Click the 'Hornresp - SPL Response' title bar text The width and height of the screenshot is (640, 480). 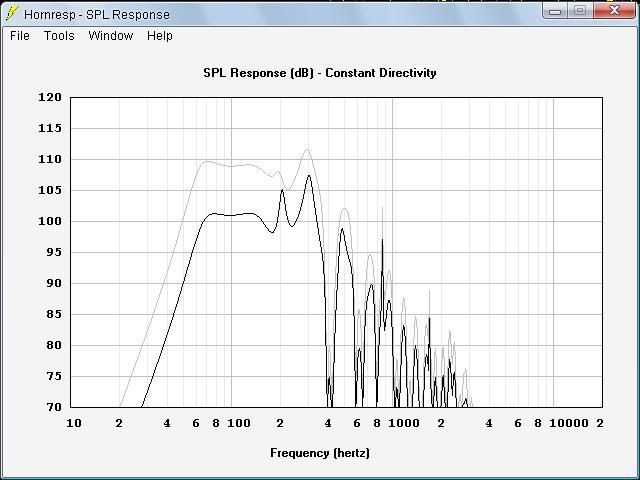point(97,15)
